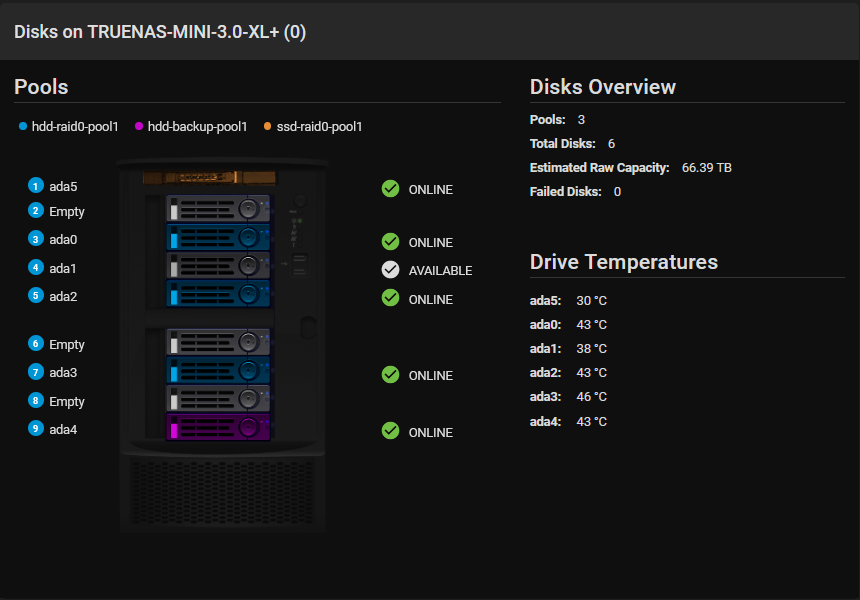860x600 pixels.
Task: Click the slot 1 number badge beside ada5
Action: (x=36, y=185)
